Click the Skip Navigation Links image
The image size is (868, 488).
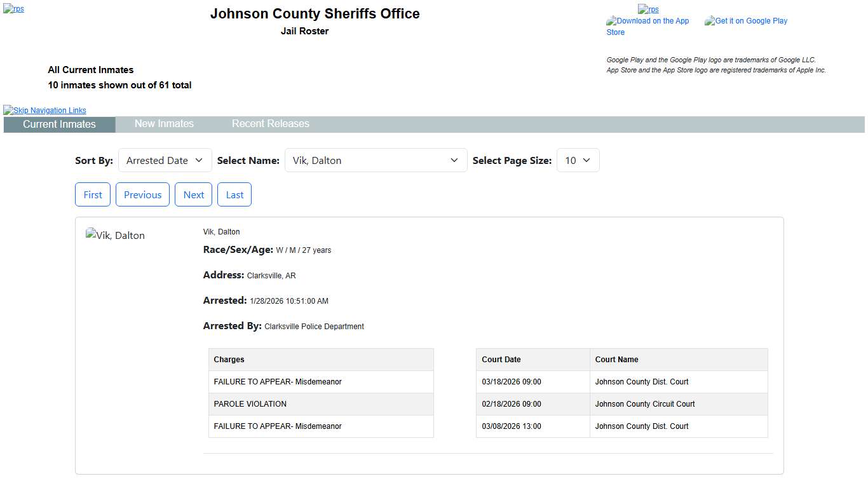(44, 111)
